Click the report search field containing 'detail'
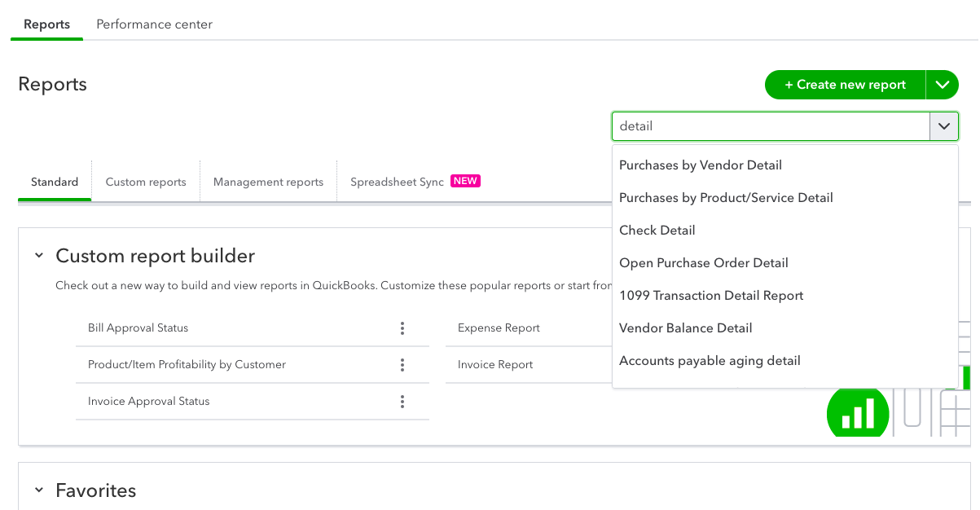The height and width of the screenshot is (510, 980). click(x=770, y=126)
